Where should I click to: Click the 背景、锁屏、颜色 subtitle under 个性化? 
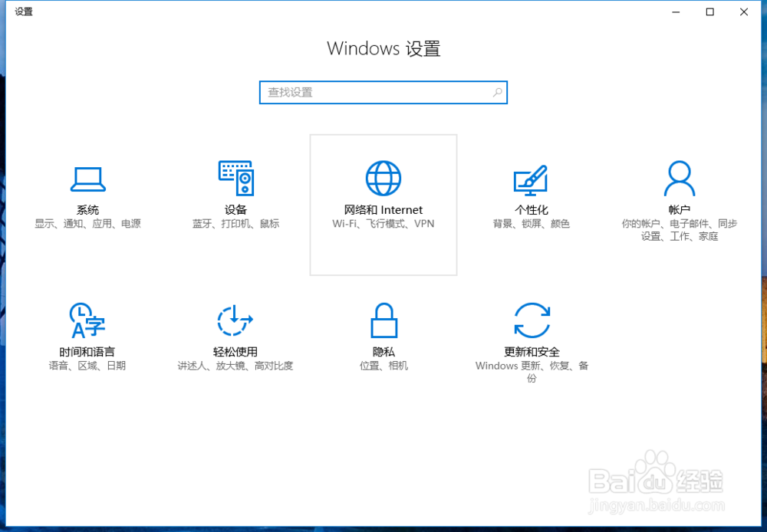pos(531,223)
